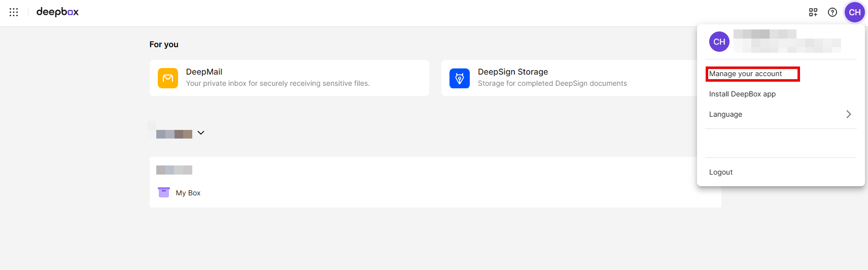Click the blue DeepSign Storage pen icon
Screen dimensions: 868x270
[460, 78]
